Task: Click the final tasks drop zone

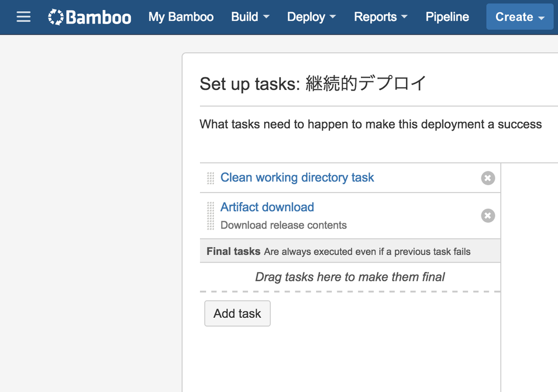Action: click(x=350, y=276)
